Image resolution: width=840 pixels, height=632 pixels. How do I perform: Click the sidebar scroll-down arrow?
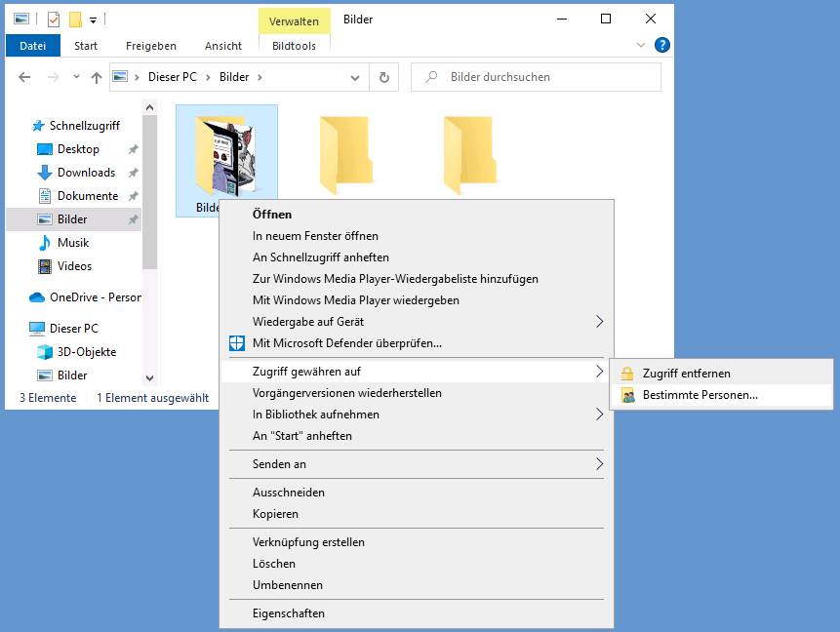[x=149, y=377]
